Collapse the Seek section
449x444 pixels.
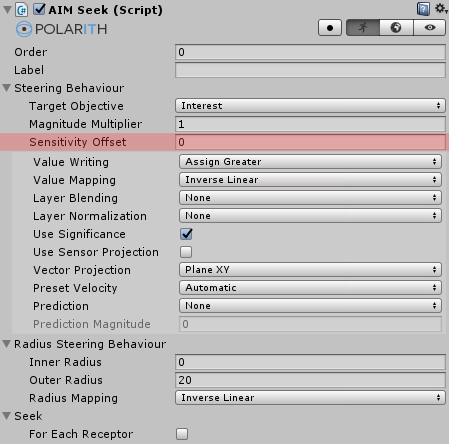click(7, 416)
